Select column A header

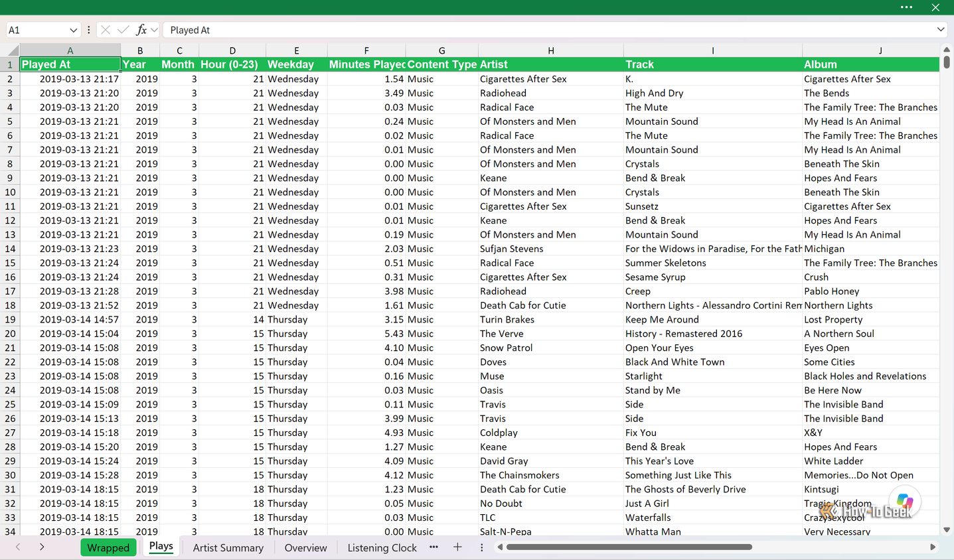[x=70, y=50]
